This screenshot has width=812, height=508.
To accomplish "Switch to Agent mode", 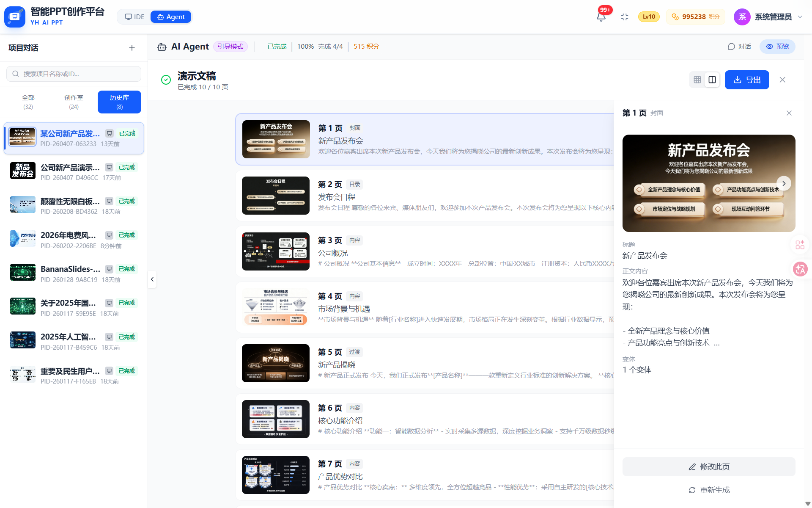I will [x=171, y=17].
